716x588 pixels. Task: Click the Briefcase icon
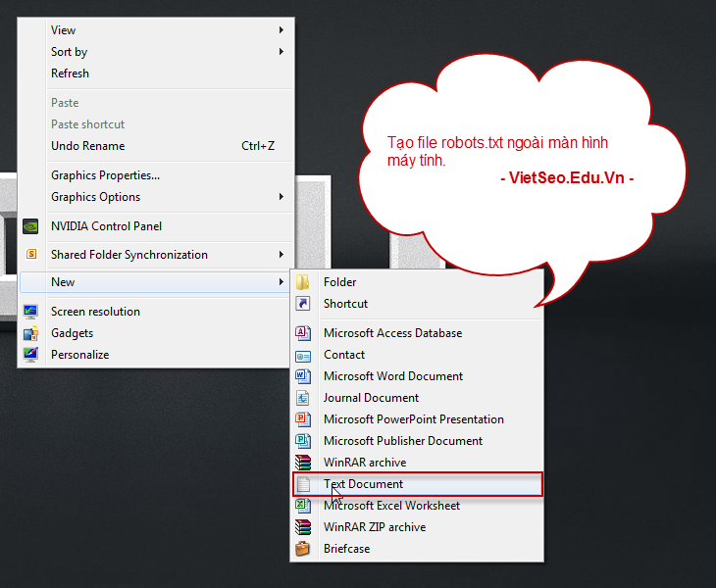pos(304,549)
